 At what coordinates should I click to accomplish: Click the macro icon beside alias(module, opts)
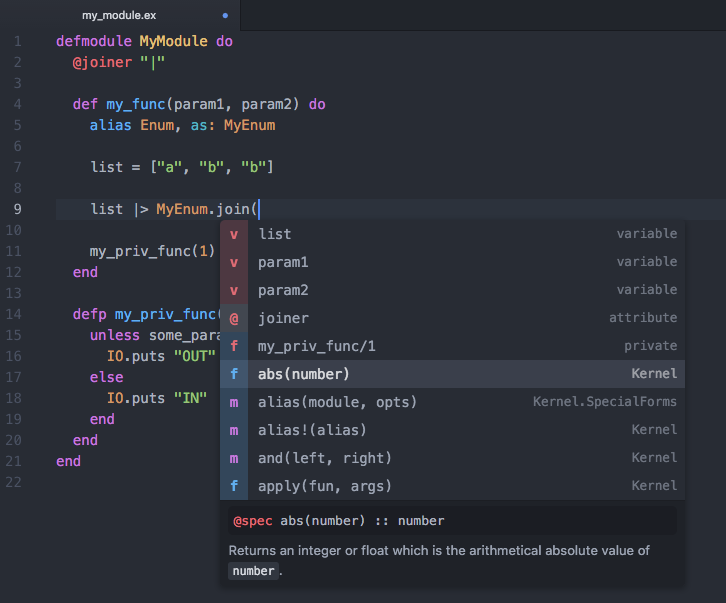click(233, 402)
